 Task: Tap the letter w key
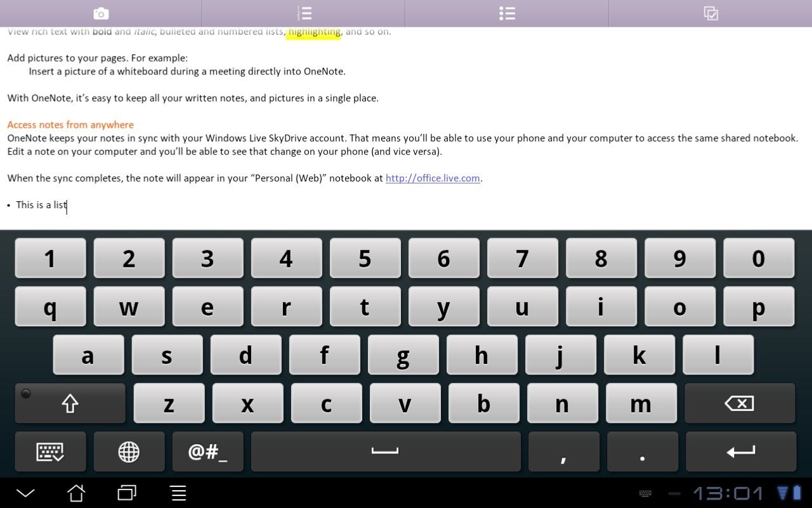point(129,307)
